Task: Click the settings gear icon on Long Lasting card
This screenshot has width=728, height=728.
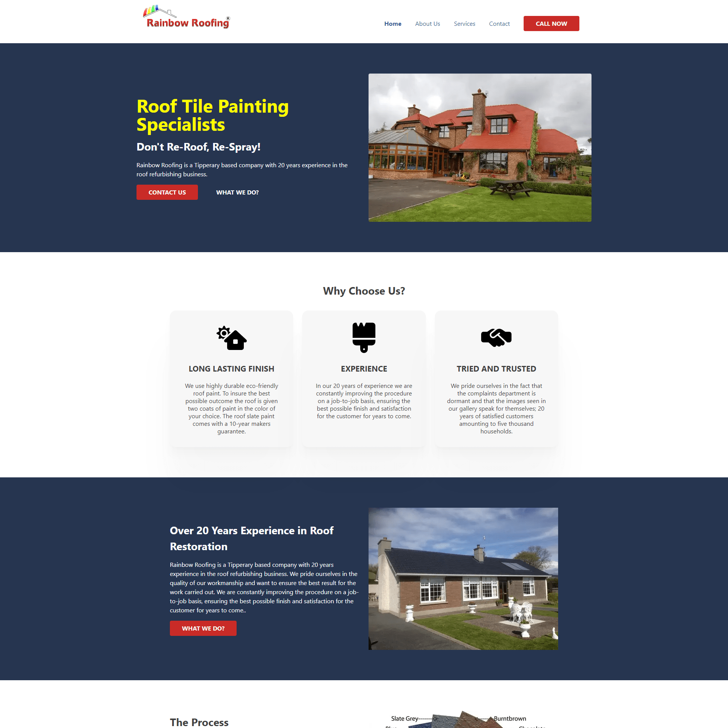Action: coord(222,332)
